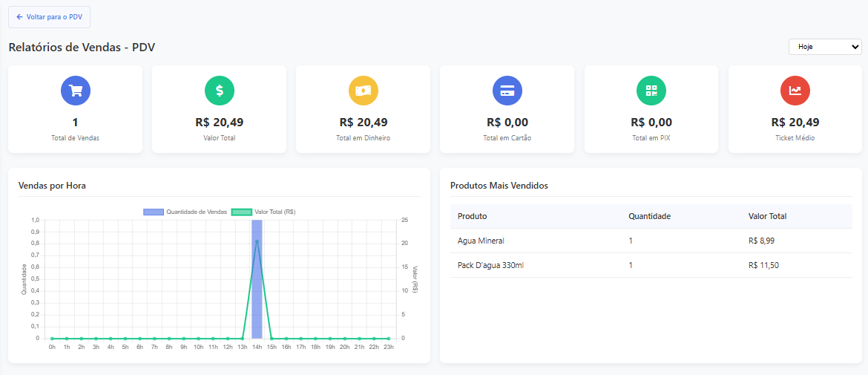Screen dimensions: 868x375
Task: Go back via Voltar para o PDV
Action: (x=50, y=16)
